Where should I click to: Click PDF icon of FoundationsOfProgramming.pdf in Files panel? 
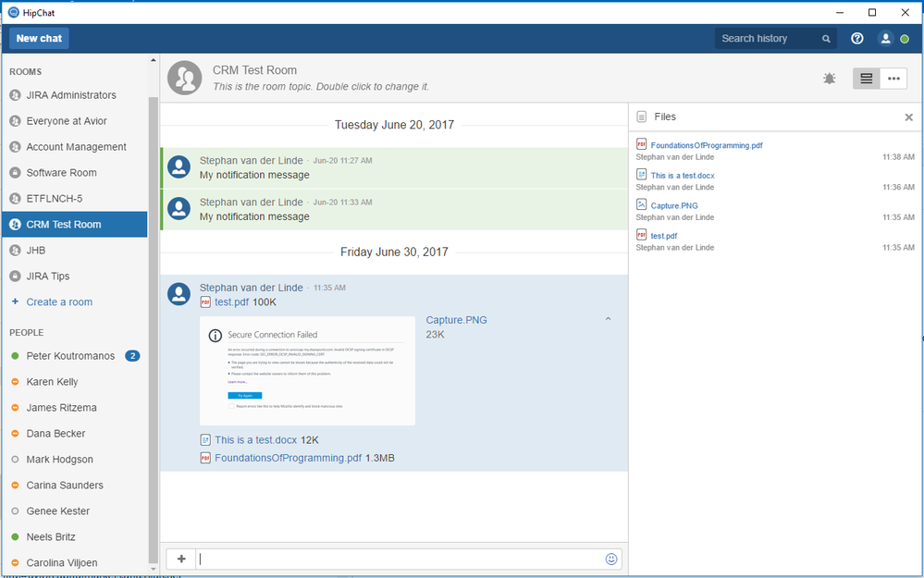point(641,143)
